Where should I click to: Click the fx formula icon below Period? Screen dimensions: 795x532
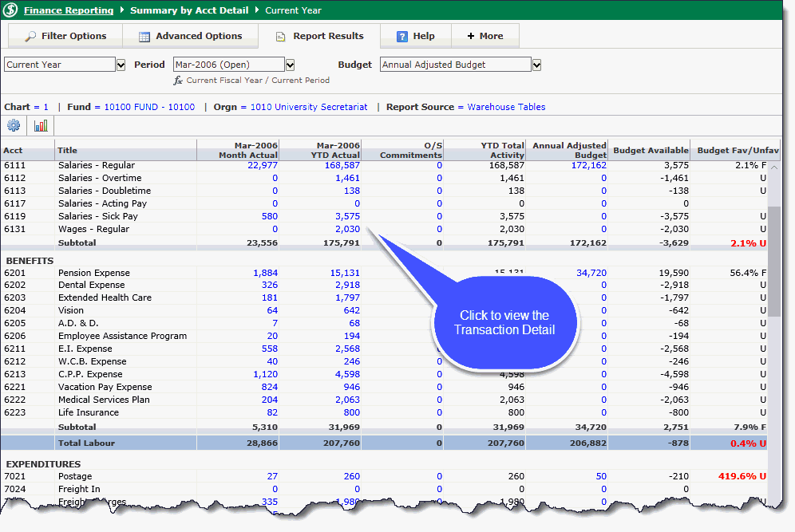pos(179,81)
